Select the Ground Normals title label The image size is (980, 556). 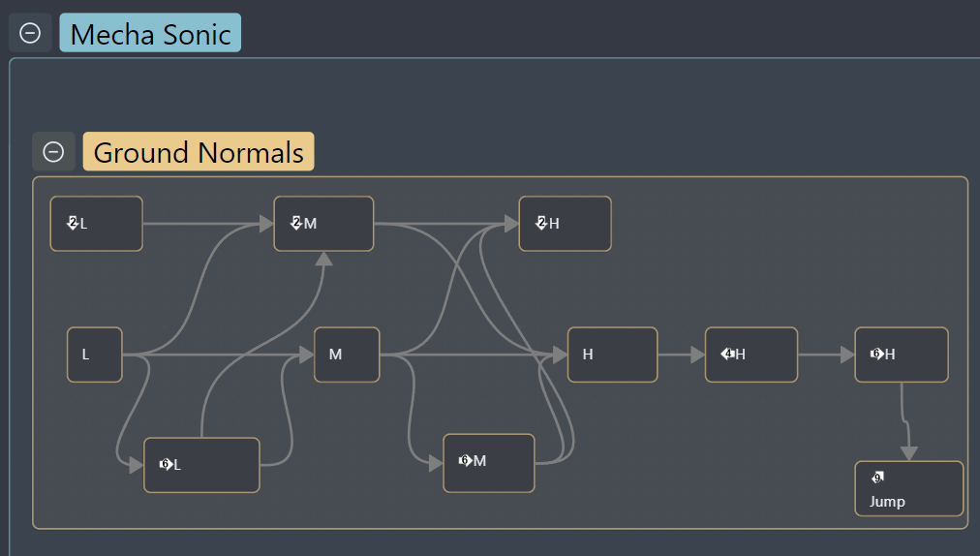199,151
